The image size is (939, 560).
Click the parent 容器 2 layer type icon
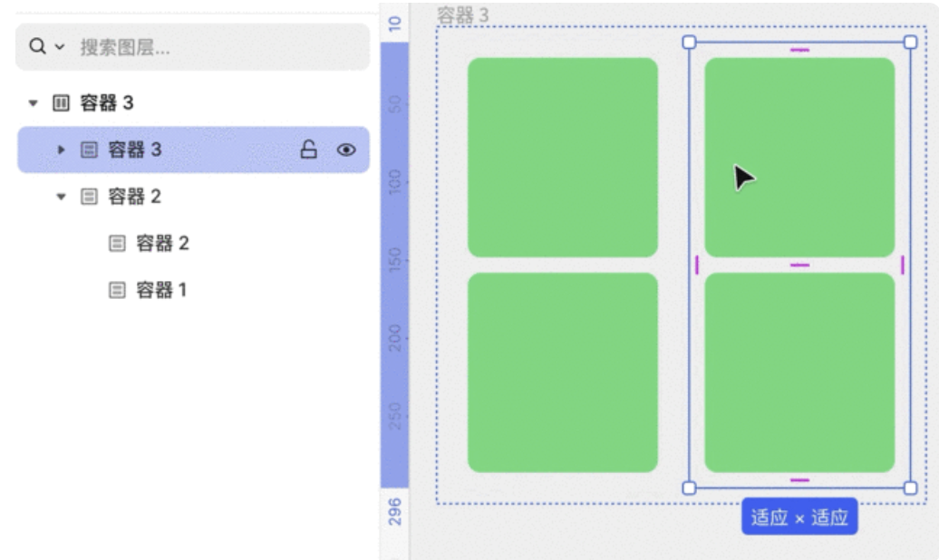[x=89, y=197]
